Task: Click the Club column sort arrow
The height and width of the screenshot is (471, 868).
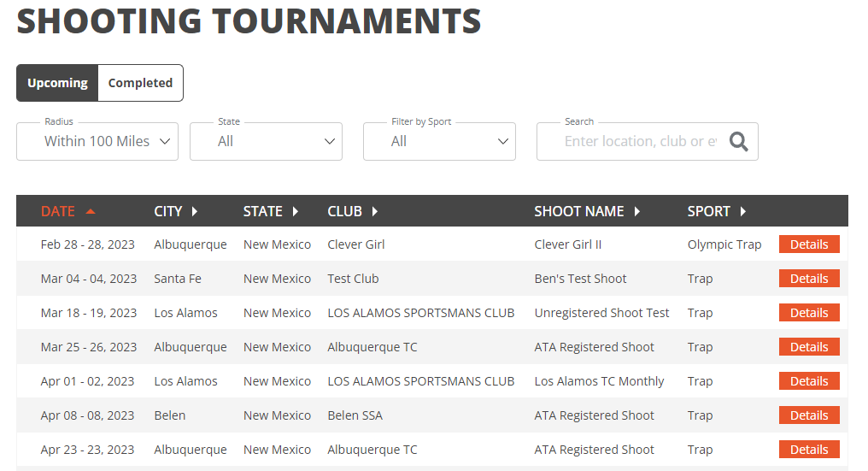Action: [375, 211]
